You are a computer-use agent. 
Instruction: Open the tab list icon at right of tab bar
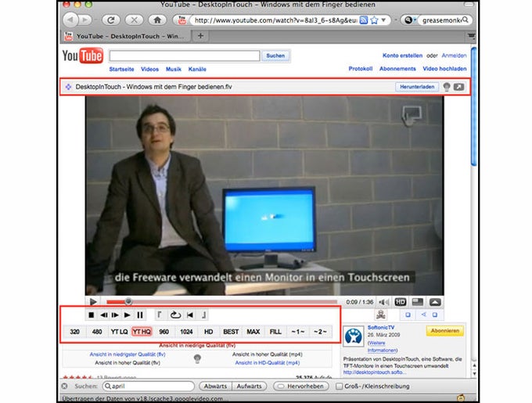click(x=471, y=36)
